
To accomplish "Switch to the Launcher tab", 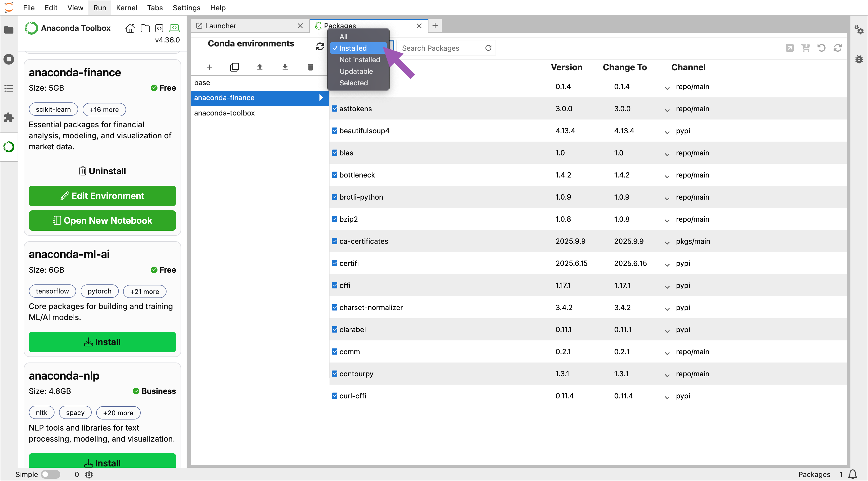I will coord(221,26).
